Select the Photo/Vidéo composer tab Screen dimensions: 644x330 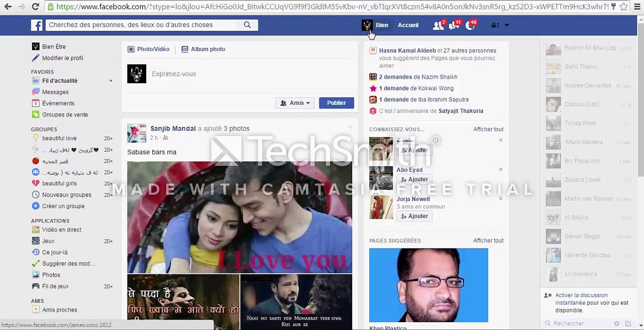pos(149,49)
